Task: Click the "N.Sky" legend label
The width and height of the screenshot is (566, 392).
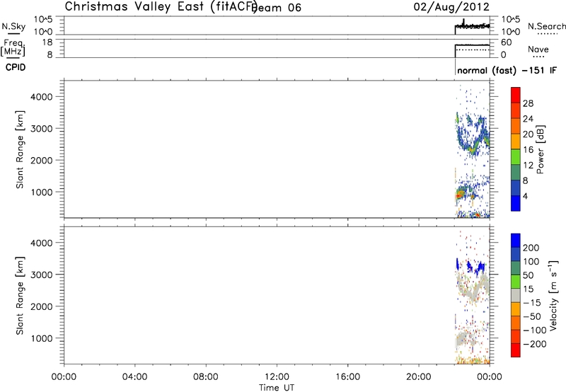Action: (13, 26)
